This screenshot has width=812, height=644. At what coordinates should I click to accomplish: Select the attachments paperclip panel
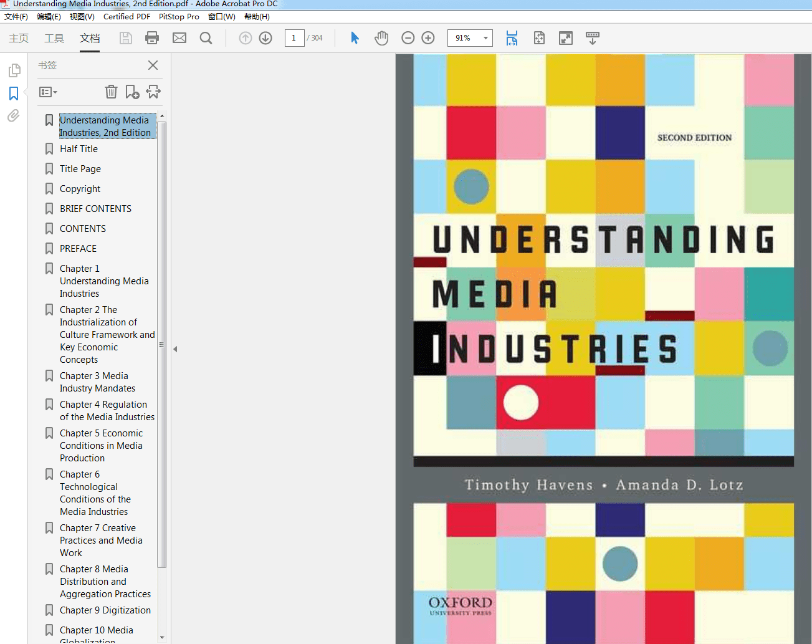(x=13, y=115)
